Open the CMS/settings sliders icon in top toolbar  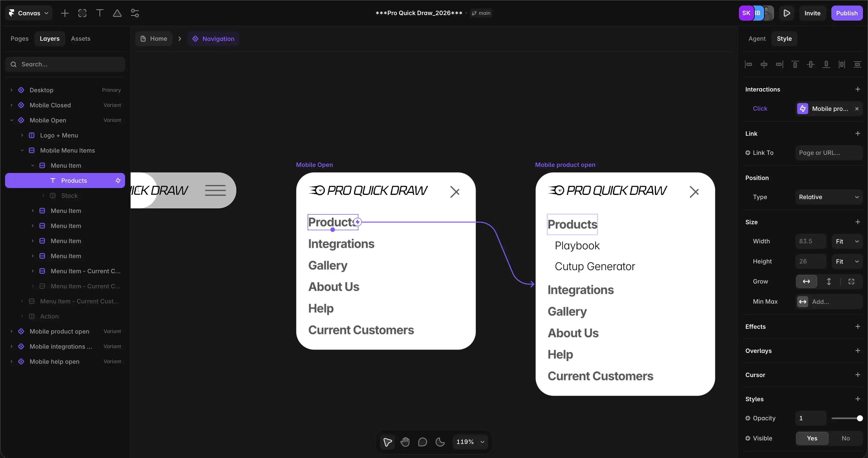click(135, 13)
